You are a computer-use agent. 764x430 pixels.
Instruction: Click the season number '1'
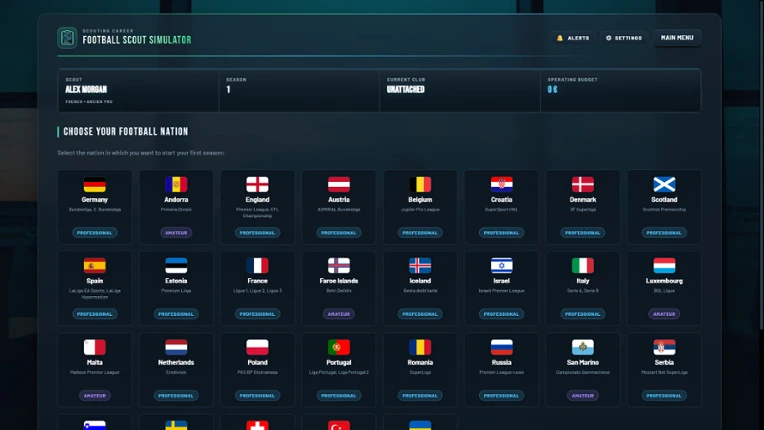pos(228,90)
